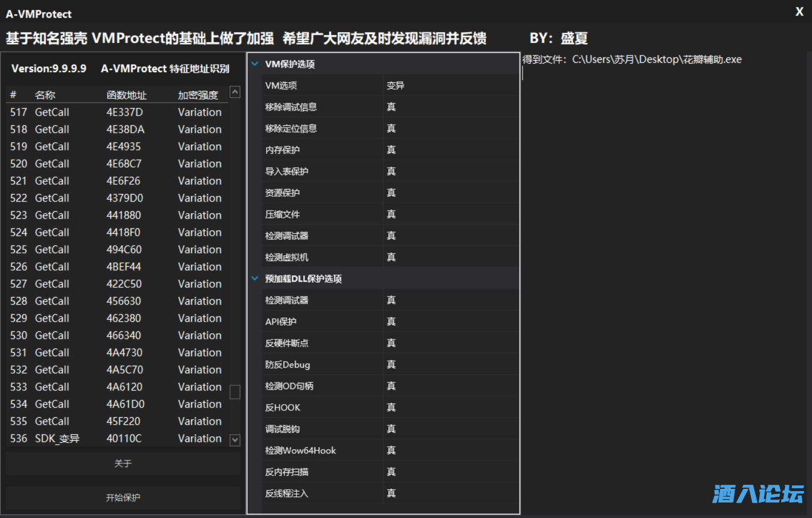
Task: Select 检测调试器 label under VM保护选项
Action: click(x=287, y=236)
